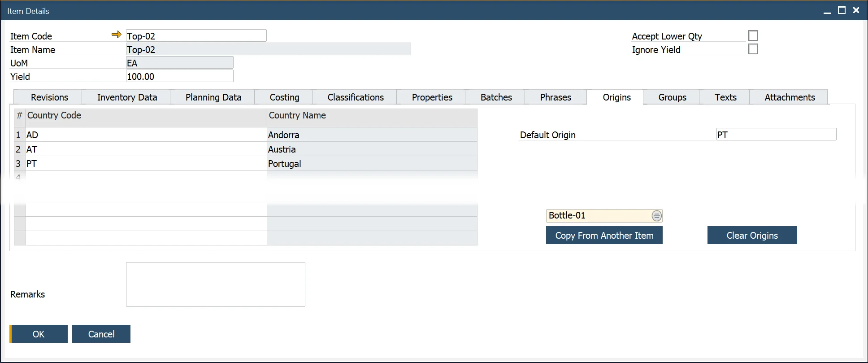
Task: Click the orange link arrow beside Item Code
Action: tap(116, 35)
